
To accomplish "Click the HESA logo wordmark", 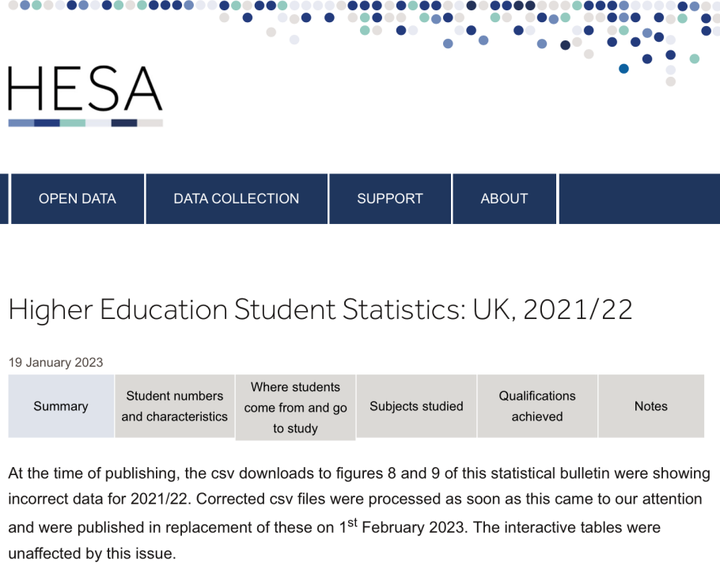I will (x=85, y=88).
